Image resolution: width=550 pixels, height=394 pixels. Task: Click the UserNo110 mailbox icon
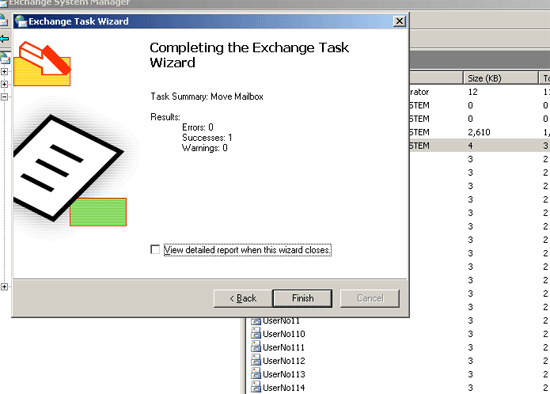256,333
